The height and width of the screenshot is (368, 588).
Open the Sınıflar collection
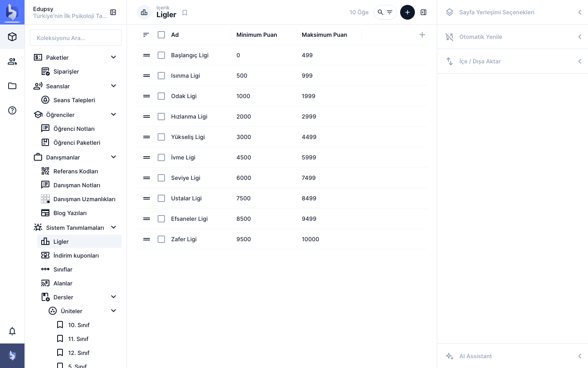click(x=79, y=269)
